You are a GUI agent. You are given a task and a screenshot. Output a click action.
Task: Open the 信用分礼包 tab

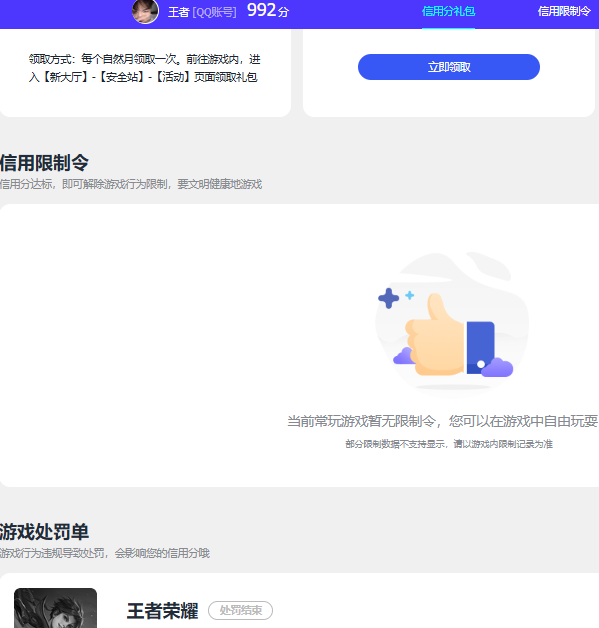(x=448, y=12)
